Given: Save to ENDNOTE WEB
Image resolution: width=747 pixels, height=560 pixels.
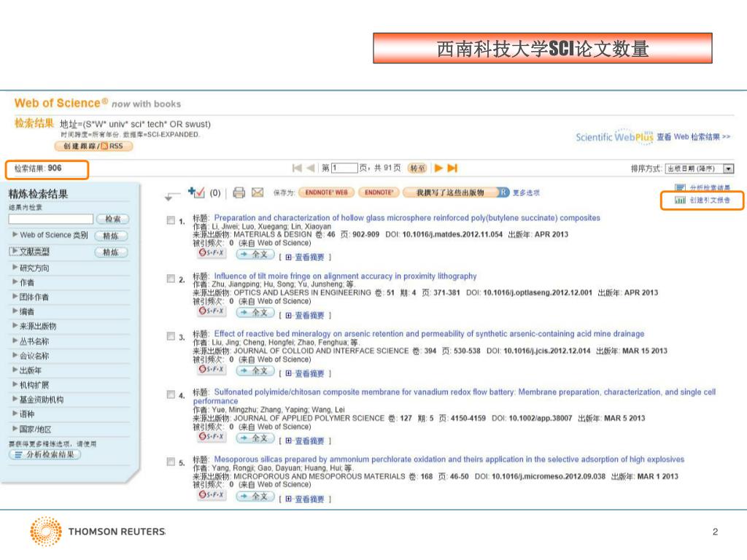Looking at the screenshot, I should 326,192.
